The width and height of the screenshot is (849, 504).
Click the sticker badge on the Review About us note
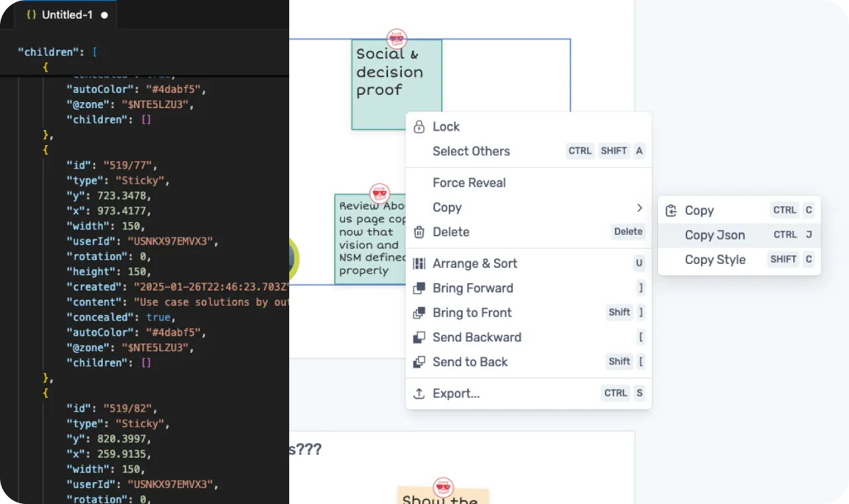[x=379, y=193]
